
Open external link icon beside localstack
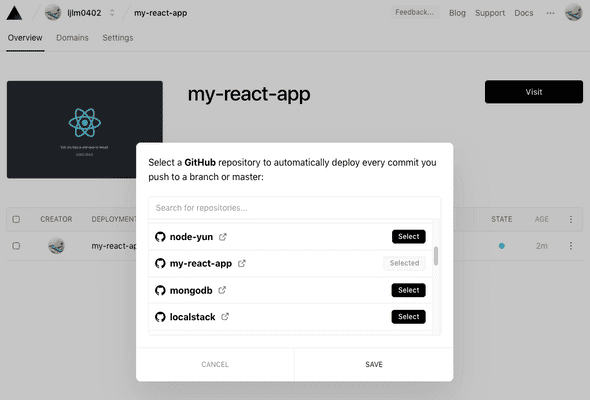225,316
